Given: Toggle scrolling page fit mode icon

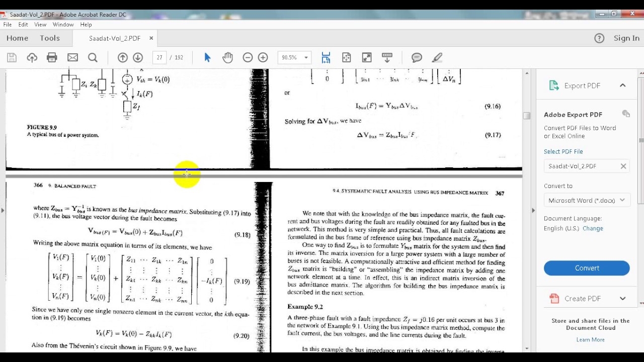Looking at the screenshot, I should (x=326, y=58).
